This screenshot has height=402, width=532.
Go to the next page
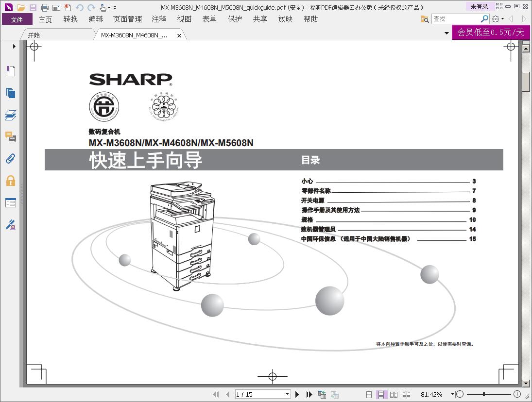(297, 394)
